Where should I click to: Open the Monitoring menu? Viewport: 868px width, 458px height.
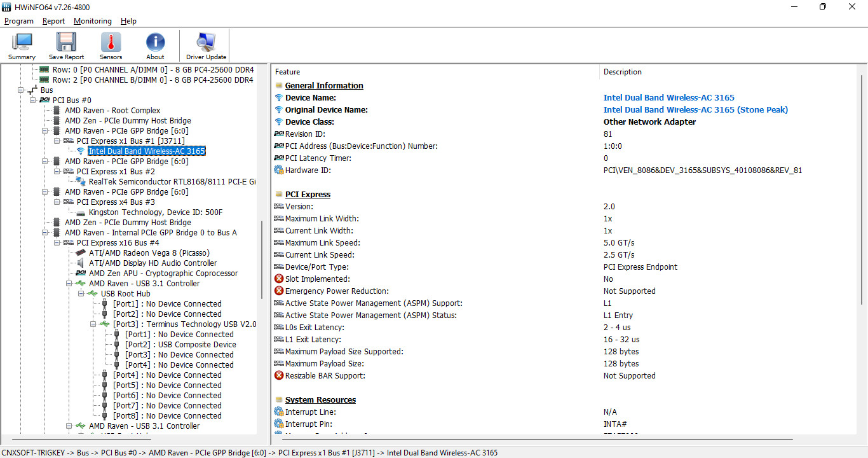[93, 21]
